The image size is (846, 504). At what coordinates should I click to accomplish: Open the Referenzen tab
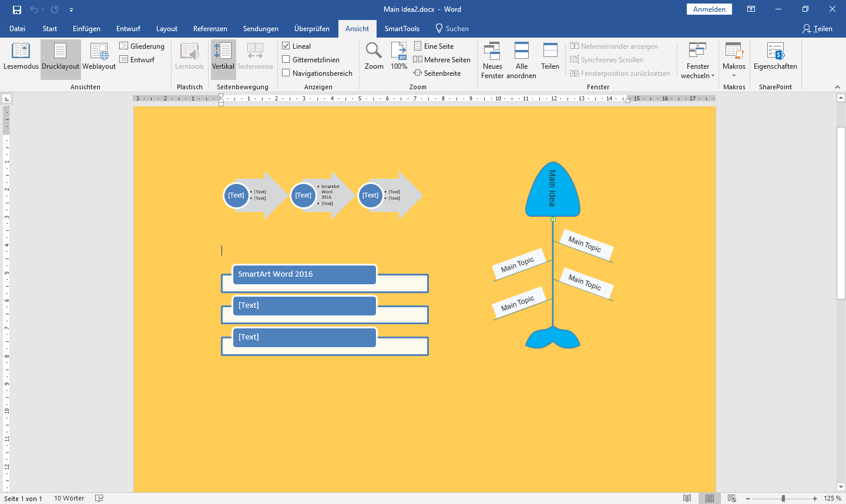[210, 29]
